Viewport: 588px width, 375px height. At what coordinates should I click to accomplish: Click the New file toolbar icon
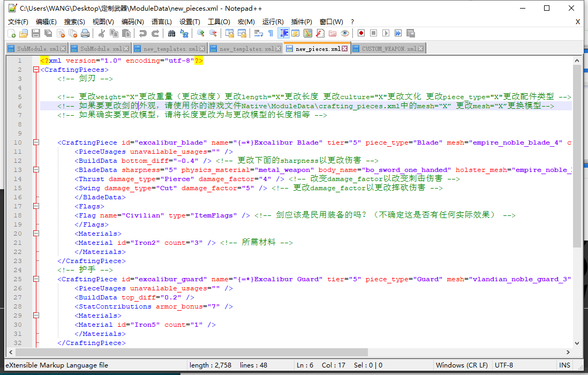(11, 33)
